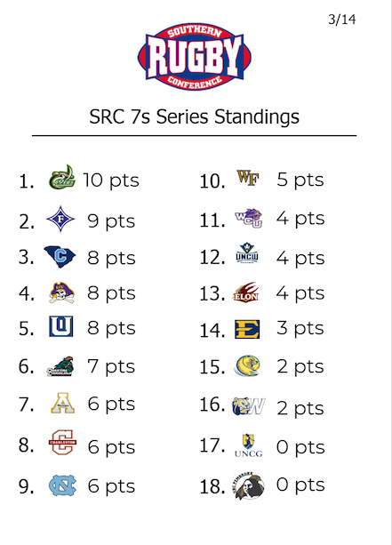This screenshot has width=392, height=545.
Task: Select The Citadel state-shaped logo at rank 3
Action: coord(60,257)
